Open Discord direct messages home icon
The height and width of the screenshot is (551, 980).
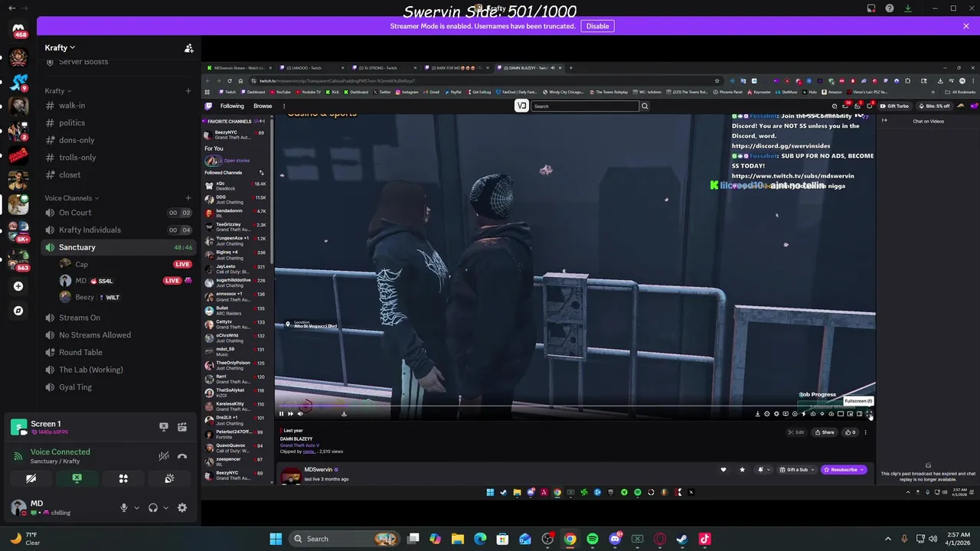click(18, 29)
